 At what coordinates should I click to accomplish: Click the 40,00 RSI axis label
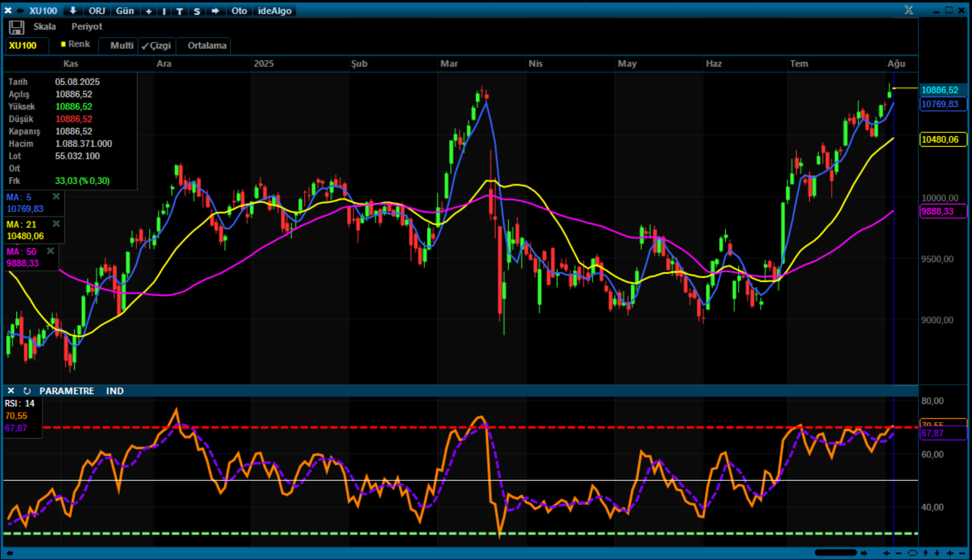(932, 507)
